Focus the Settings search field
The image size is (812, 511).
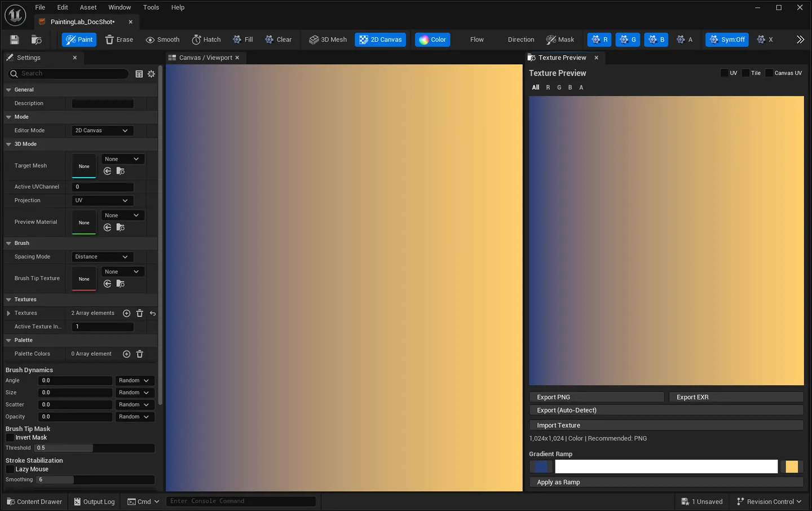click(68, 74)
